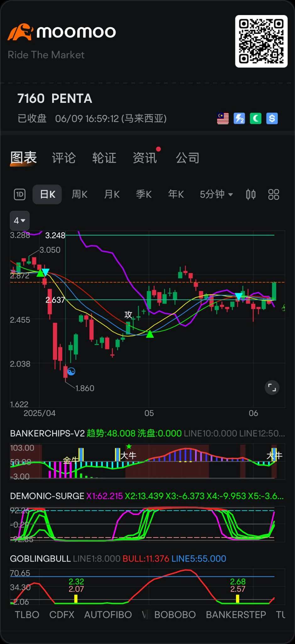Tap the 7160 PENTA stock title
Screen dimensions: 295x644
(55, 98)
